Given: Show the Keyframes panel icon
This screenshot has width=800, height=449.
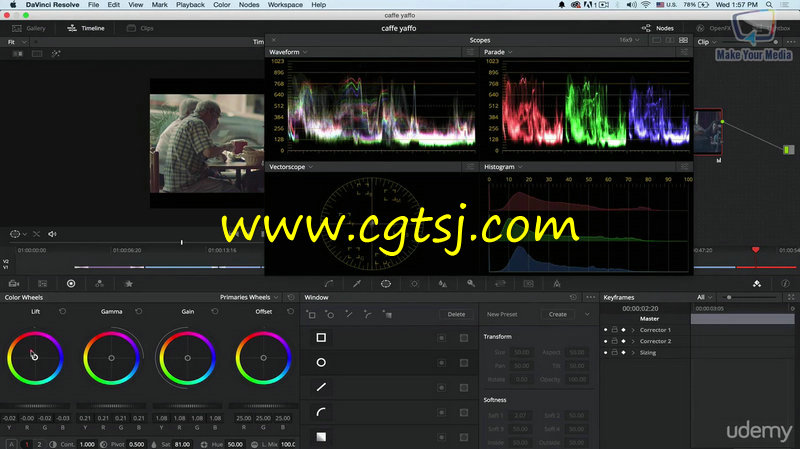Looking at the screenshot, I should [x=757, y=284].
